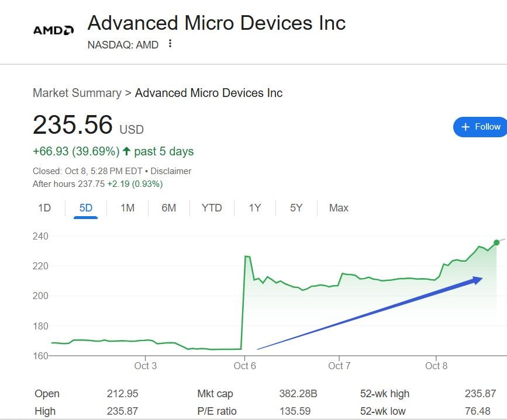Image resolution: width=507 pixels, height=420 pixels.
Task: Click the green up arrow beside 39.69%
Action: (x=126, y=151)
